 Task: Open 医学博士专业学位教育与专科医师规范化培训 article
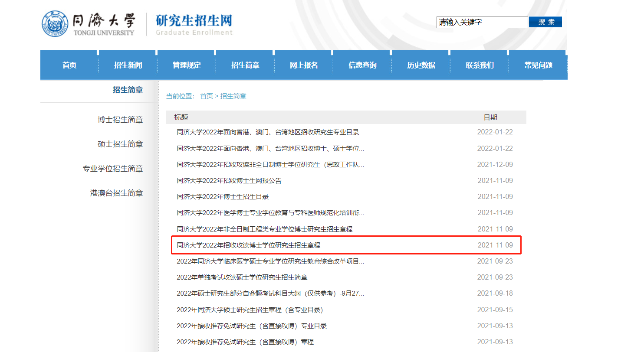(270, 213)
